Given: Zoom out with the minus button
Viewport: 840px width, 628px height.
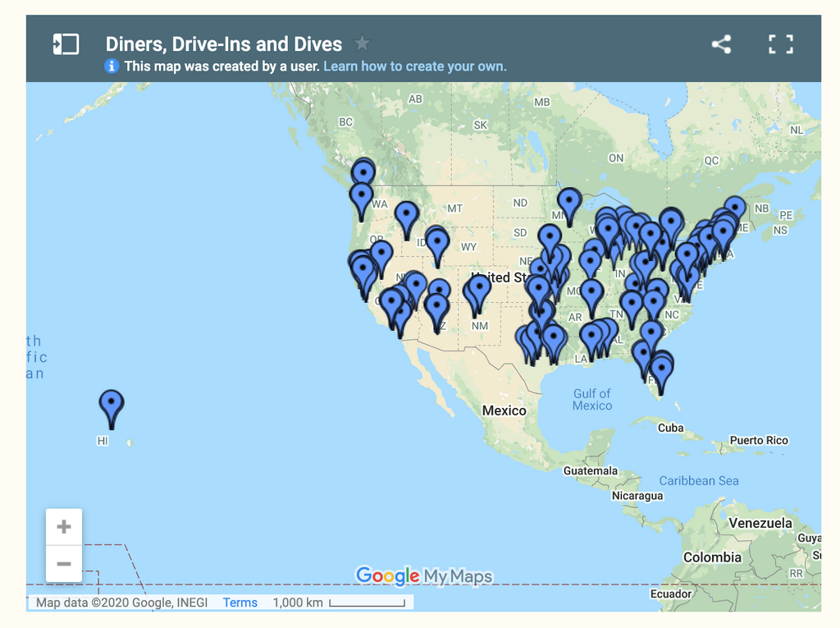Looking at the screenshot, I should pyautogui.click(x=64, y=564).
